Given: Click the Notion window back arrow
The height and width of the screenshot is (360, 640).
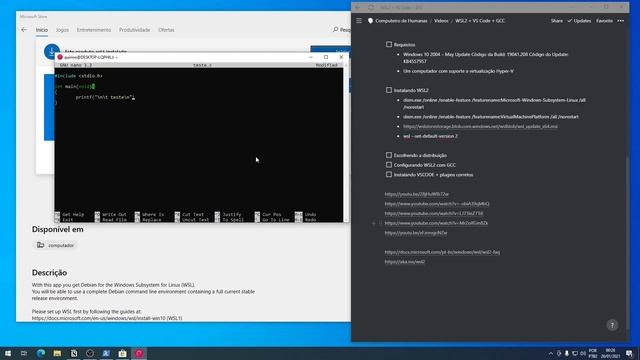Looking at the screenshot, I should point(358,7).
